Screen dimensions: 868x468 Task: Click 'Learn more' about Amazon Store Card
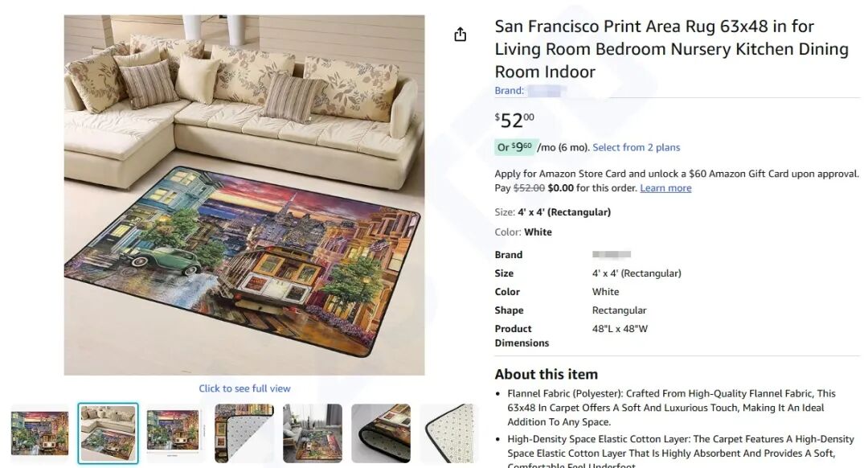tap(665, 188)
